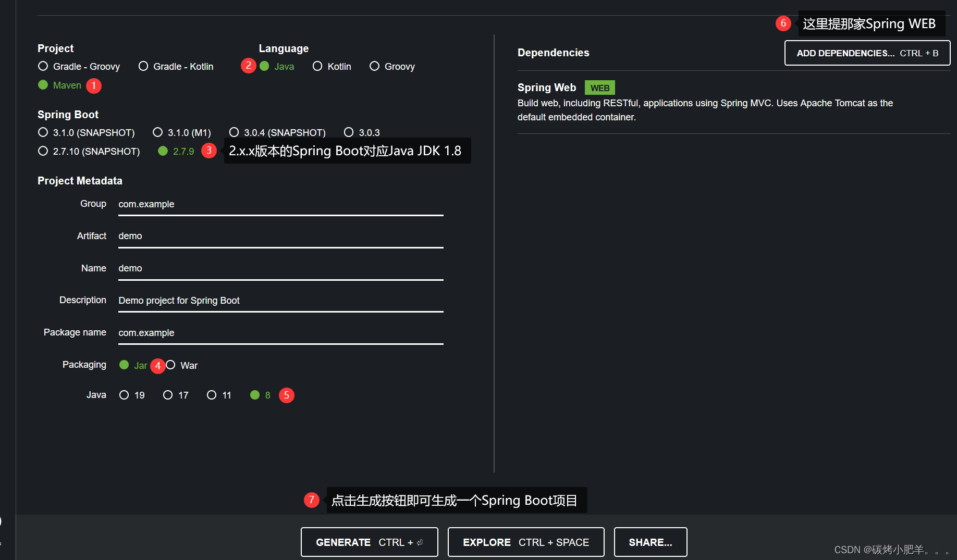This screenshot has height=560, width=957.
Task: Click the Project Metadata heading
Action: coord(80,181)
